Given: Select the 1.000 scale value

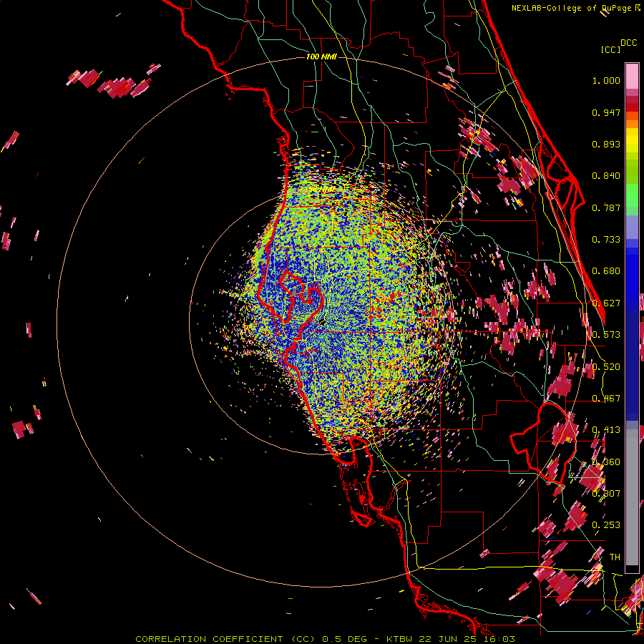Looking at the screenshot, I should pos(606,80).
